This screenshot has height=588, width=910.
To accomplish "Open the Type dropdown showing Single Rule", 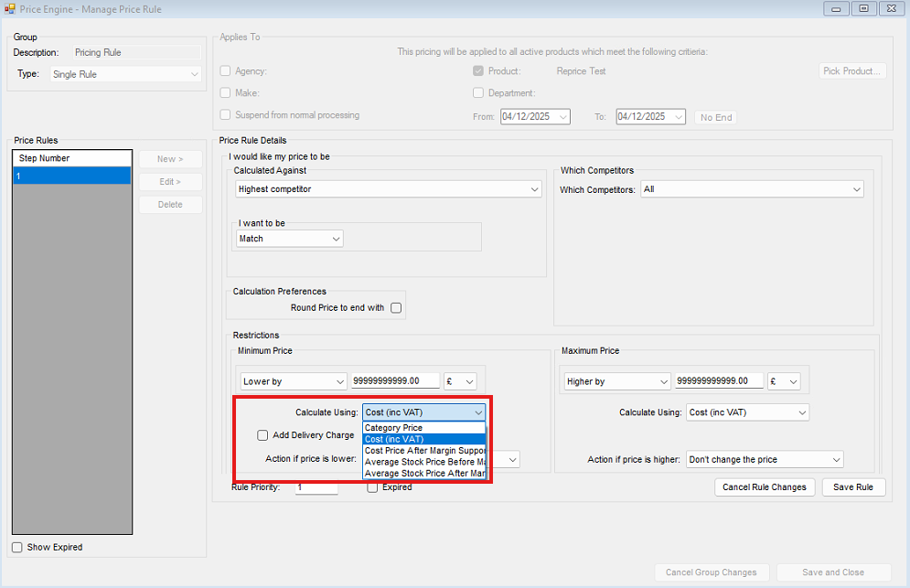I will [125, 74].
